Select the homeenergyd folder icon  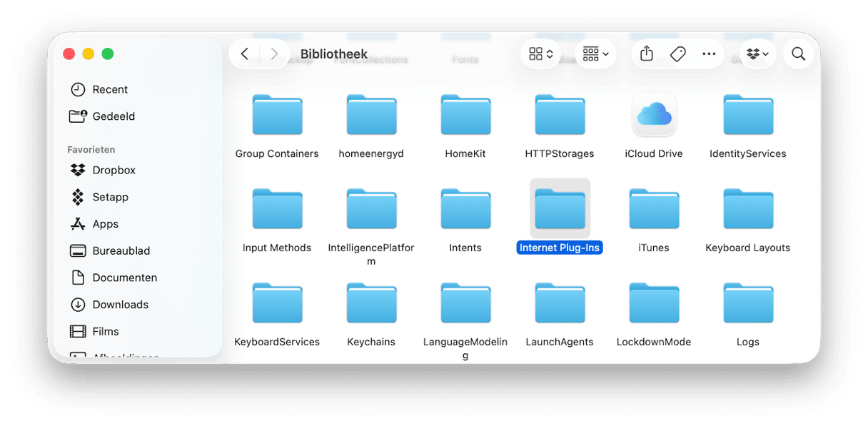[371, 115]
